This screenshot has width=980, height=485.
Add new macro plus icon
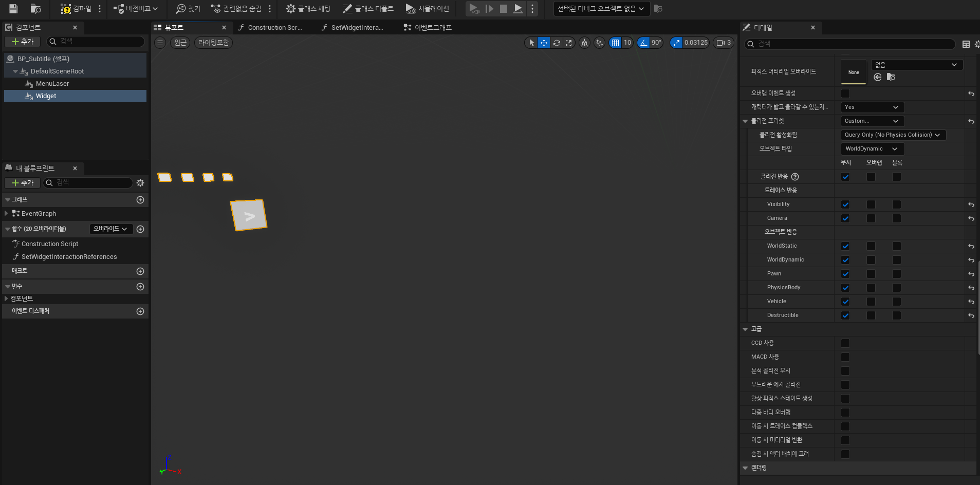point(140,271)
